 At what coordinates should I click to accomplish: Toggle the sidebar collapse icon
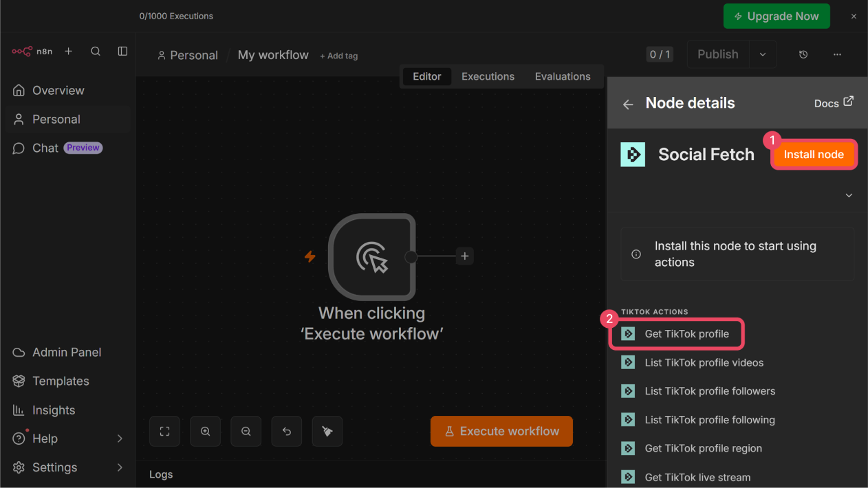point(122,52)
